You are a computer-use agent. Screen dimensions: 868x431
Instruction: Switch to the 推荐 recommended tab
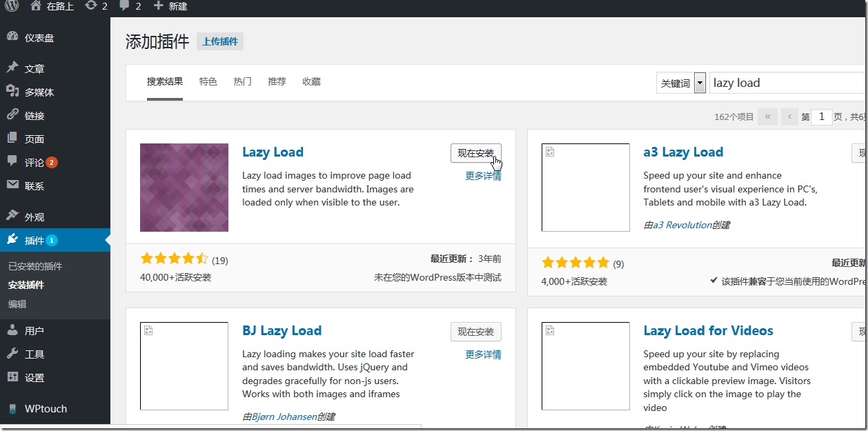coord(277,81)
